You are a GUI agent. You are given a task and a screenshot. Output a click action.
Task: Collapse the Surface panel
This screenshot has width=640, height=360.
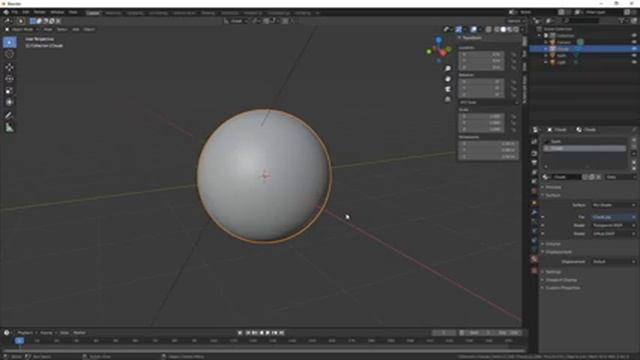pyautogui.click(x=552, y=196)
